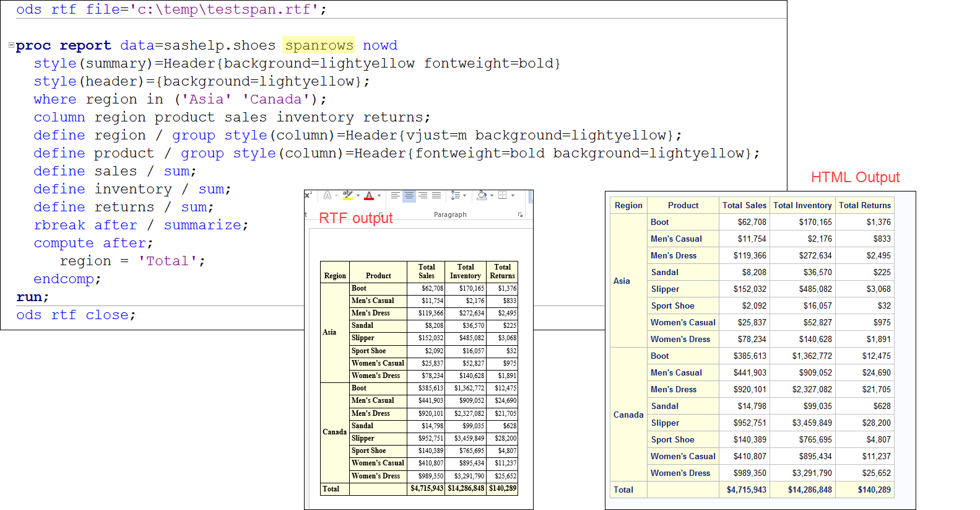Screen dimensions: 980x510
Task: Click the 'define returns / sum;' line
Action: [x=124, y=207]
